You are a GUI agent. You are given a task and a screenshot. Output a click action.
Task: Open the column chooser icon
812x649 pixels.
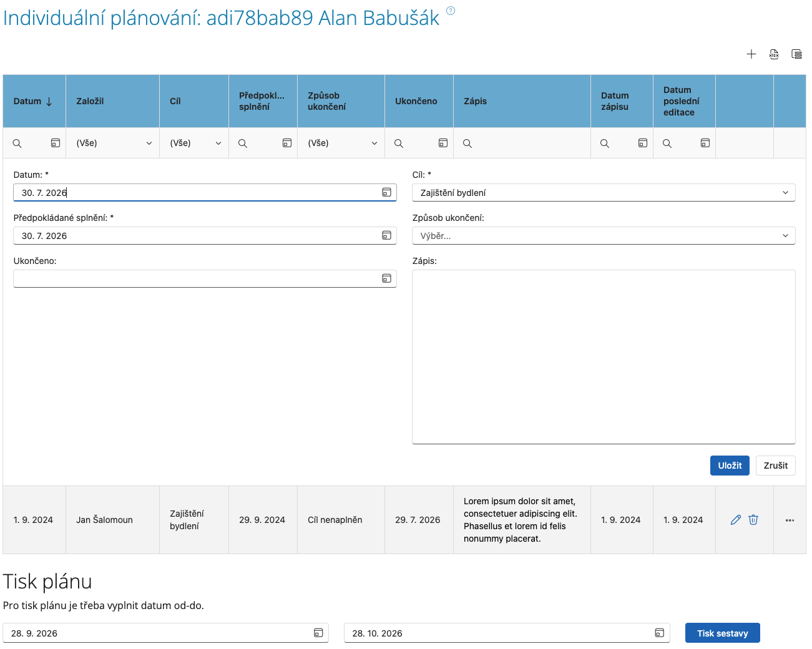click(x=796, y=54)
